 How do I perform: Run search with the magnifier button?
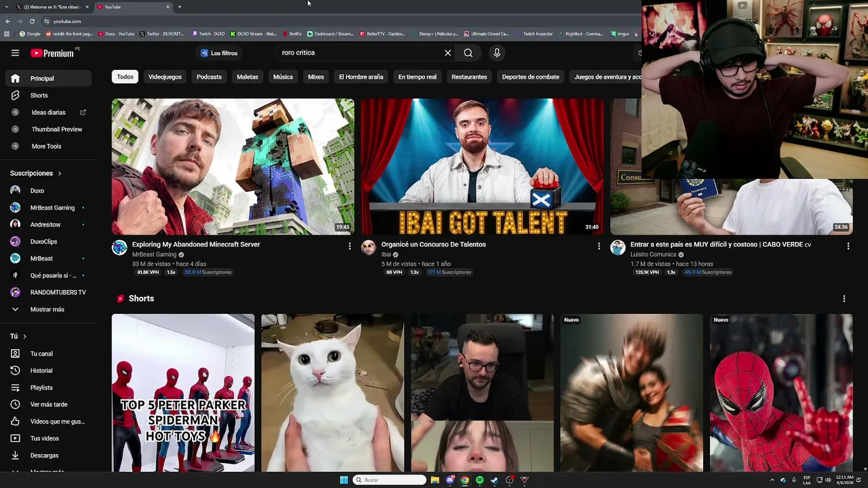pos(469,53)
